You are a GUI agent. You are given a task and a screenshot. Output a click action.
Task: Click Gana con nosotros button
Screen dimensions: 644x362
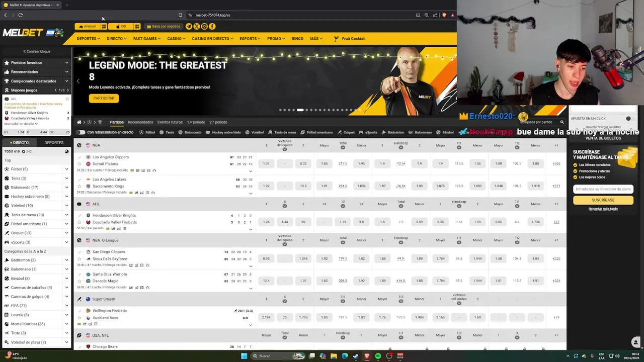163,26
